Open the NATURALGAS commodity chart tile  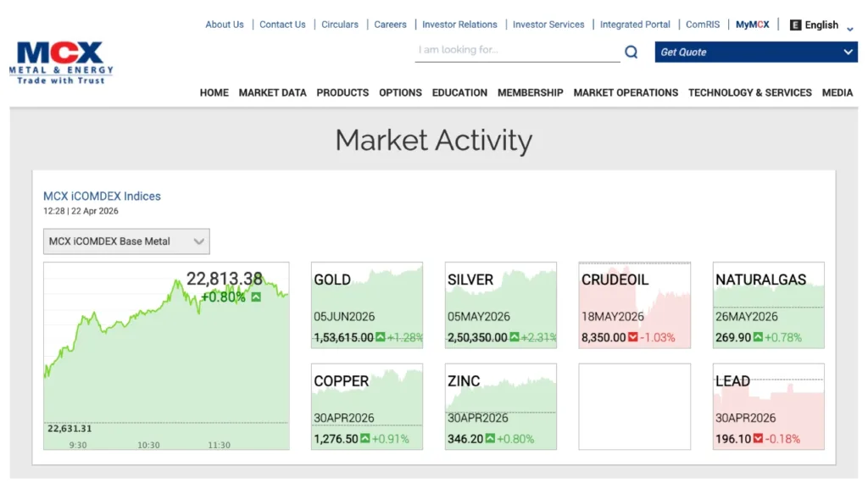click(x=768, y=304)
